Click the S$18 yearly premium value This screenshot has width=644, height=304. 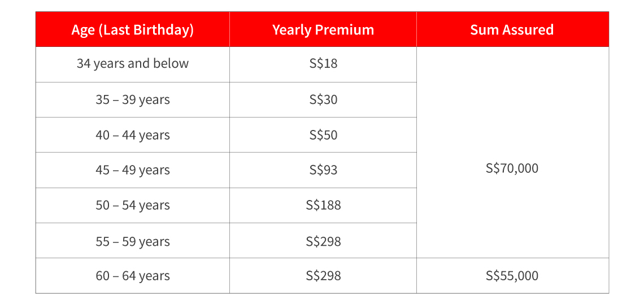click(x=323, y=64)
